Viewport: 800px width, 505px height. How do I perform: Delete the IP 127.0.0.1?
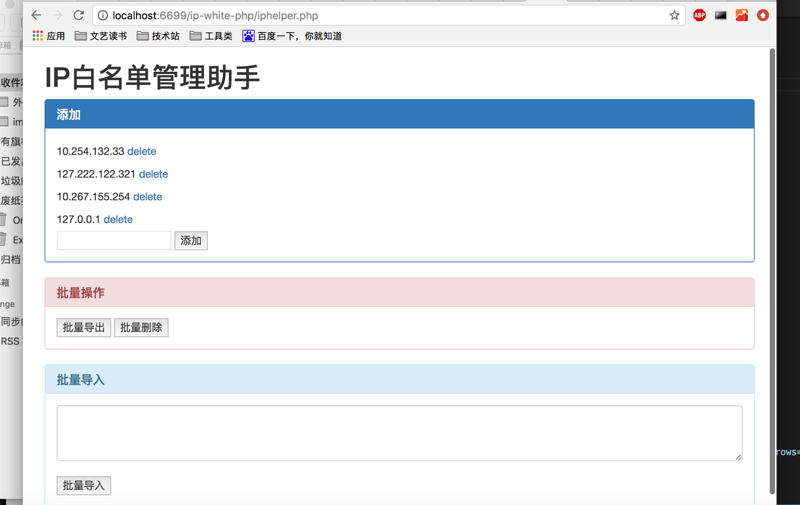point(118,219)
